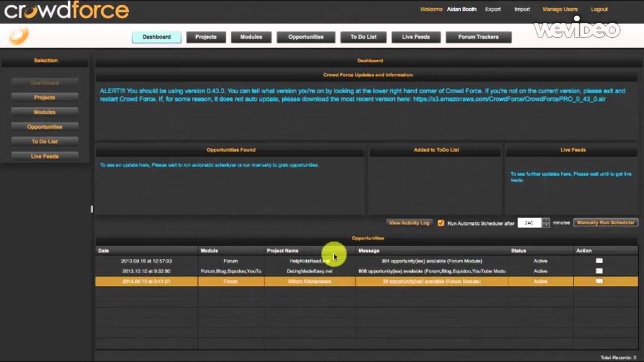Click the Forum,Blog,Squidoo,YouTu module cell

[231, 271]
